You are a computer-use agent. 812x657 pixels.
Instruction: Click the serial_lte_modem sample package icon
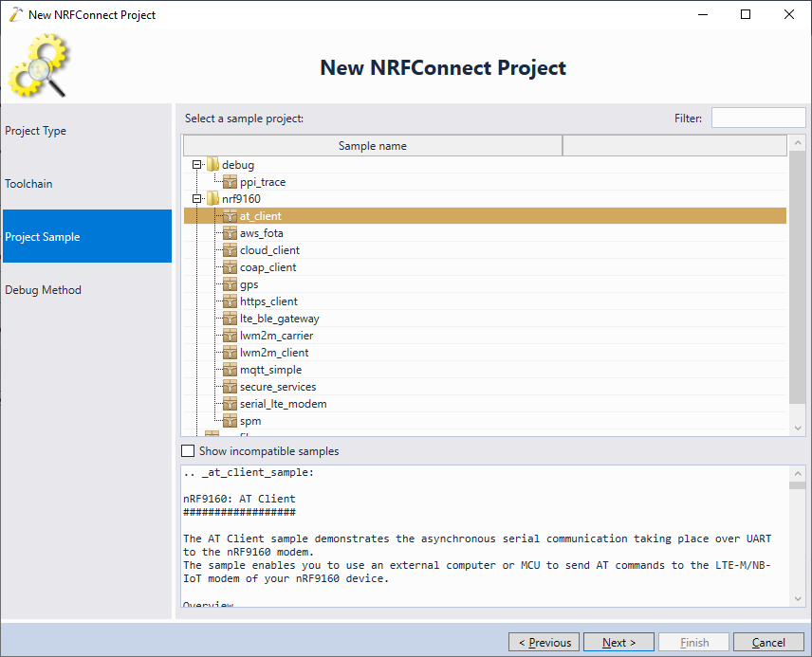tap(230, 404)
